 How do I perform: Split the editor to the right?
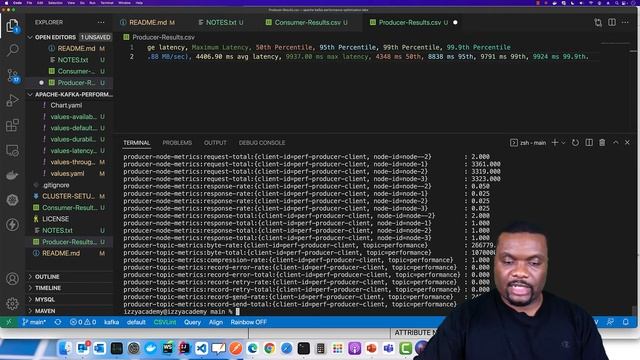(612, 22)
